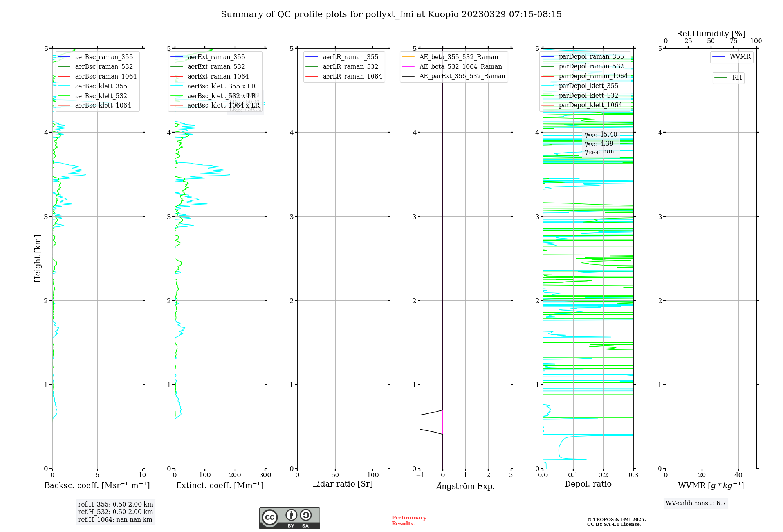The width and height of the screenshot is (783, 532).
Task: Click the Rel.Humidity [%] top axis label
Action: [x=711, y=34]
